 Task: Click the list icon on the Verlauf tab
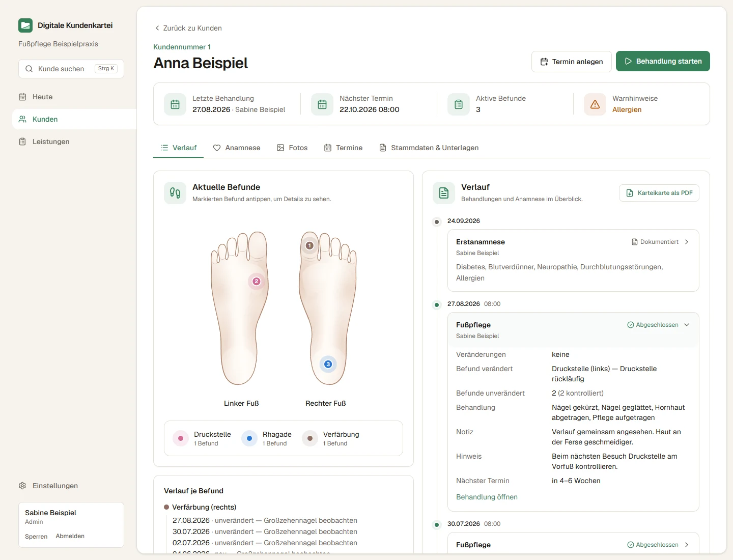click(x=164, y=148)
